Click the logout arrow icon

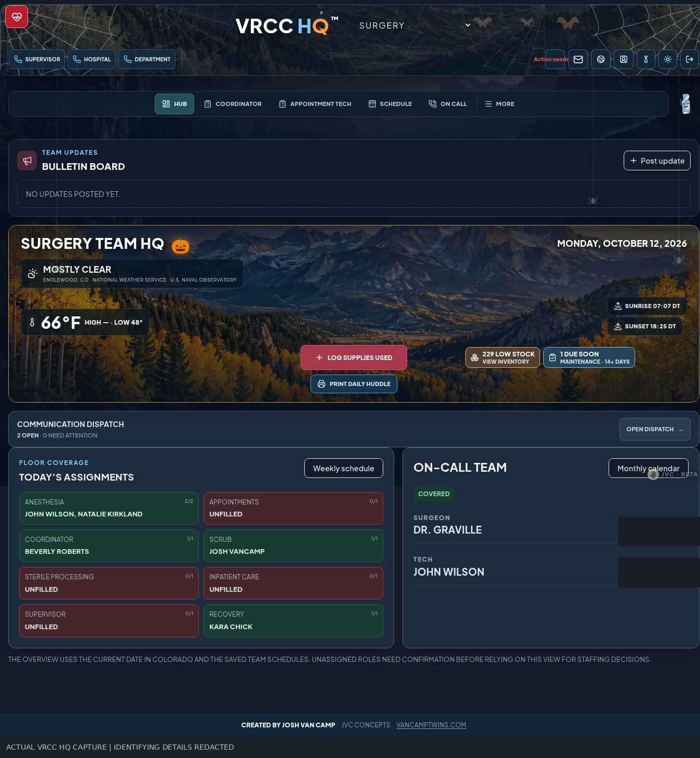690,59
